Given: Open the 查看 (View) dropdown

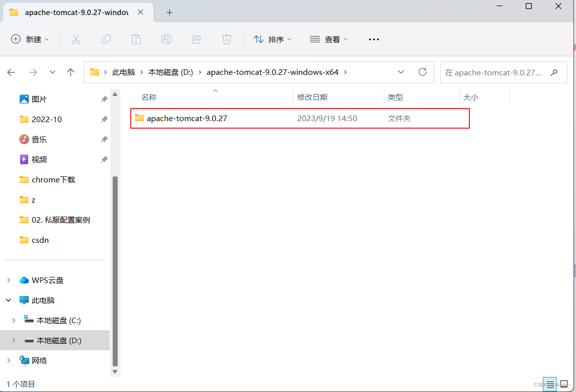Looking at the screenshot, I should (329, 39).
